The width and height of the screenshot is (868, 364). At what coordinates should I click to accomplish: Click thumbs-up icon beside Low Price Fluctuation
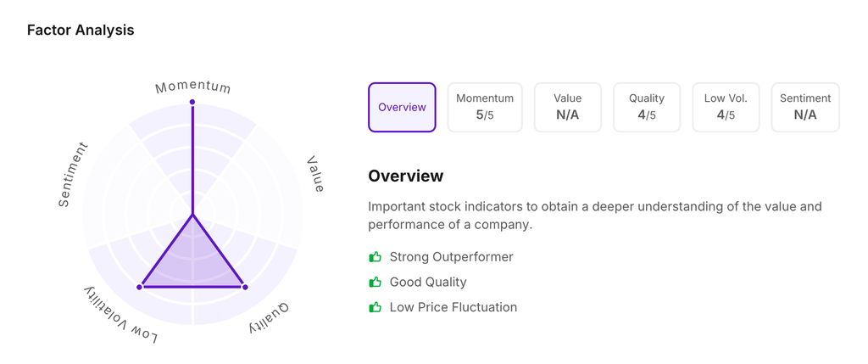[375, 307]
